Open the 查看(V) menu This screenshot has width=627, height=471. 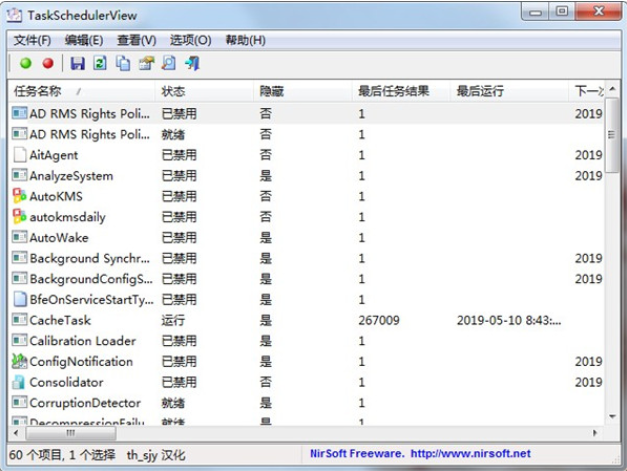coord(137,40)
